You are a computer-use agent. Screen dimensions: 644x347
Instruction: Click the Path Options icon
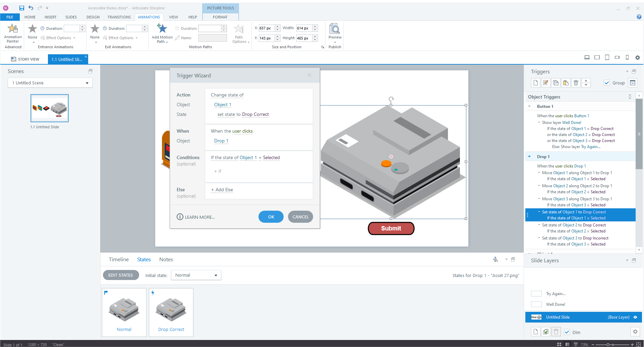[239, 29]
